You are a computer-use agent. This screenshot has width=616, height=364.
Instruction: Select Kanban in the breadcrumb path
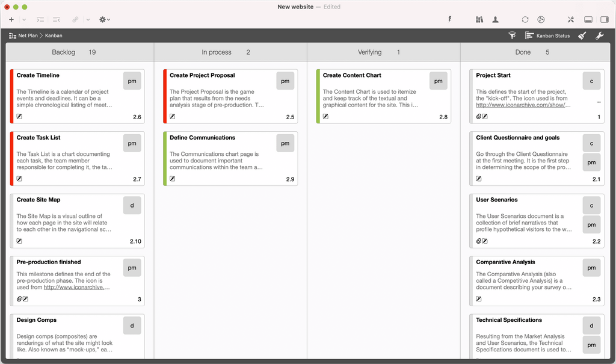pos(54,35)
